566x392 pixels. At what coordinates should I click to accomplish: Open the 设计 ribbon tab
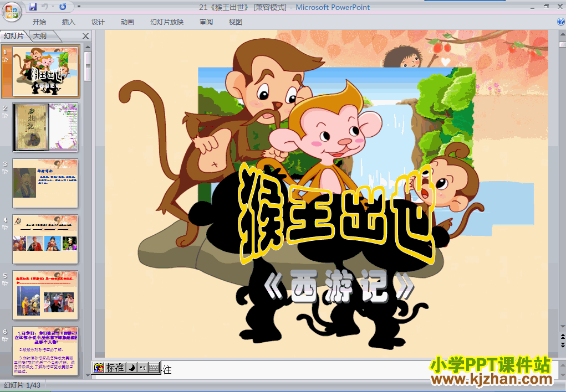pyautogui.click(x=98, y=22)
